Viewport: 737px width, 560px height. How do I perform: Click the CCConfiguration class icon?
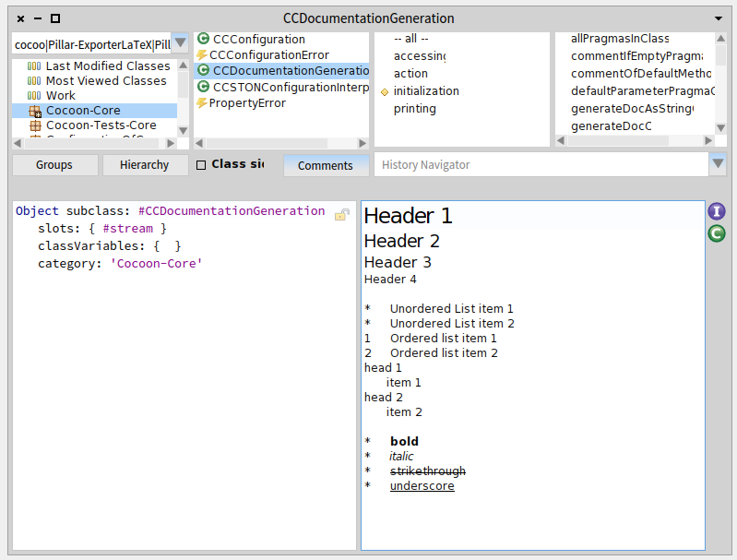[203, 40]
